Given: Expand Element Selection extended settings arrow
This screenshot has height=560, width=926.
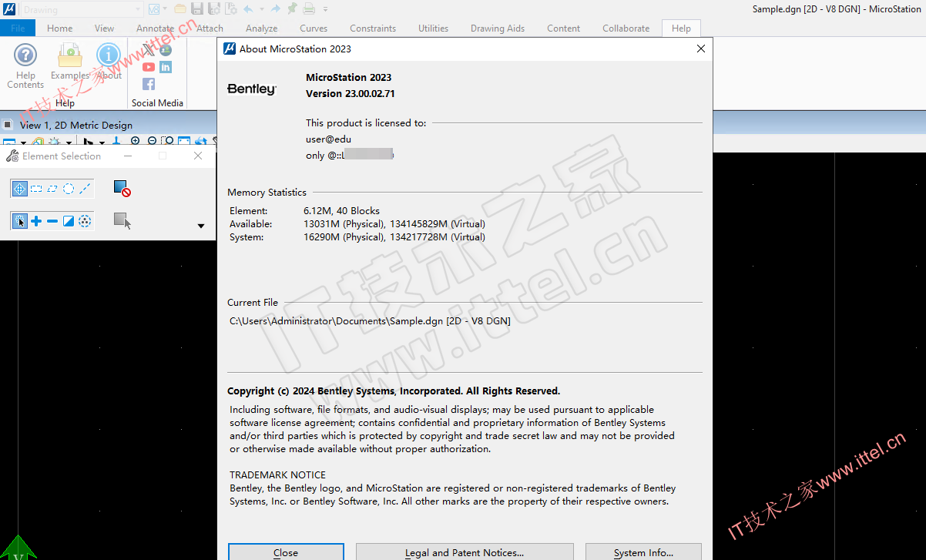Looking at the screenshot, I should tap(201, 226).
